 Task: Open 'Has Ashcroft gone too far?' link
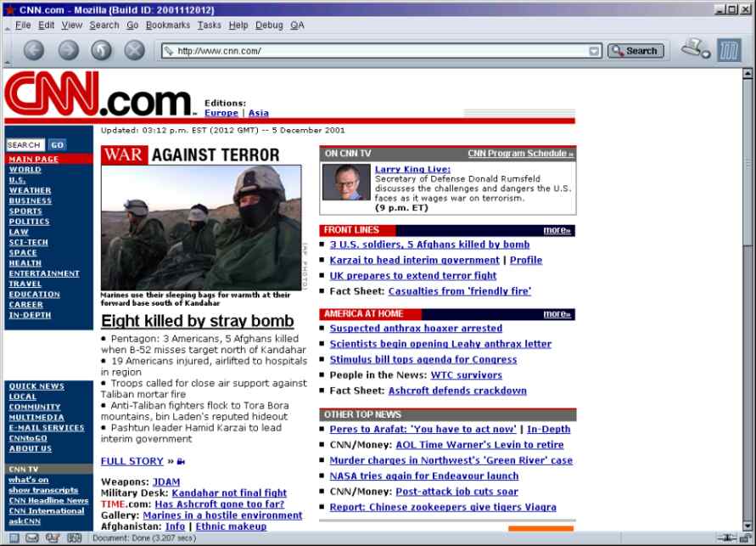pyautogui.click(x=220, y=504)
